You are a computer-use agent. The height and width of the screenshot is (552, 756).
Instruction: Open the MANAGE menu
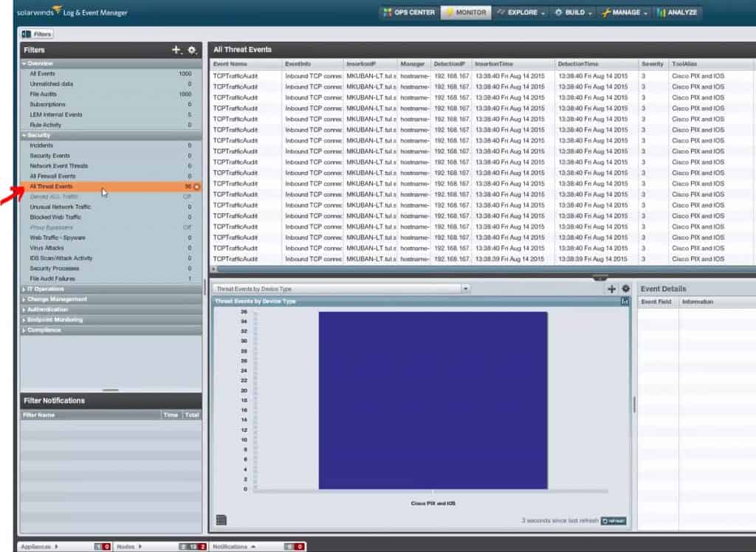click(x=625, y=13)
